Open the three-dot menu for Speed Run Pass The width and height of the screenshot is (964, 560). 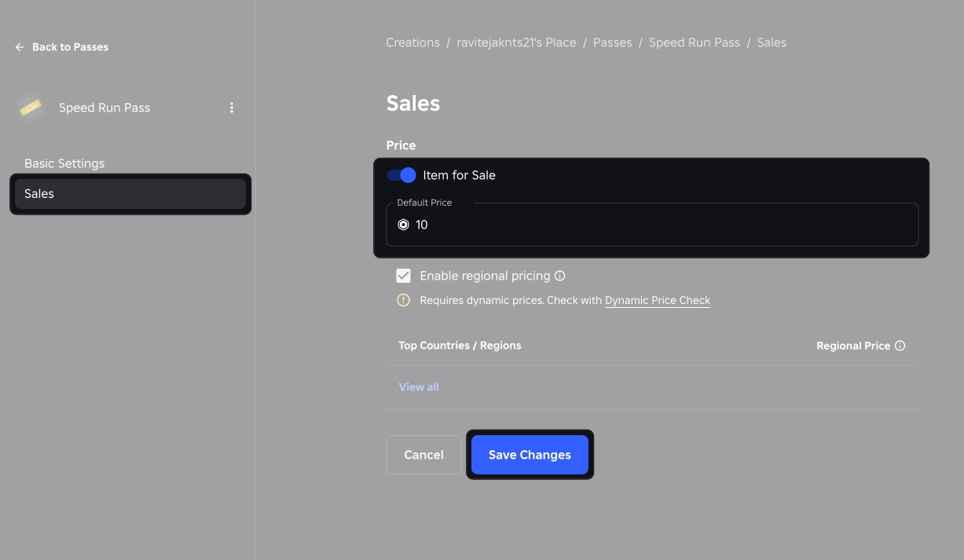coord(232,107)
